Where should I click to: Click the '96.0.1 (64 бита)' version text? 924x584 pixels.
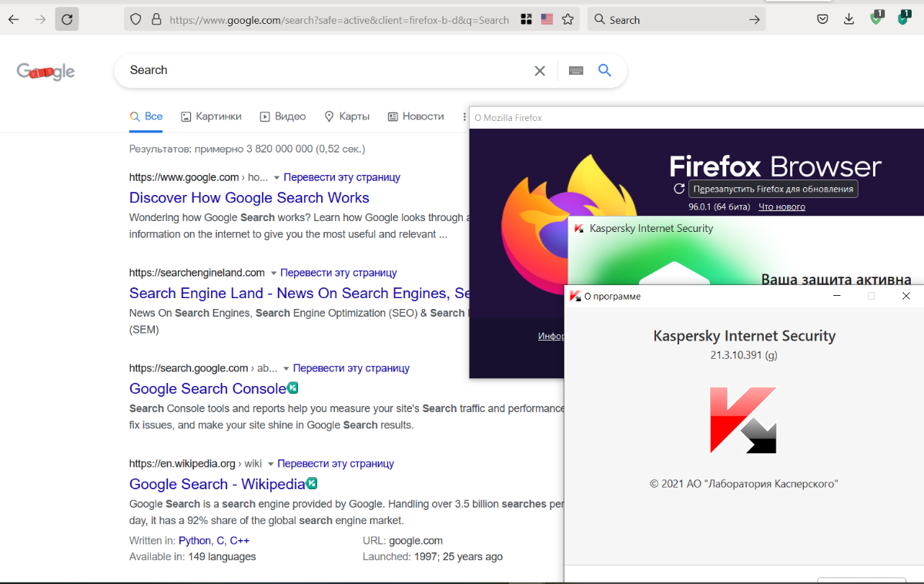tap(720, 206)
